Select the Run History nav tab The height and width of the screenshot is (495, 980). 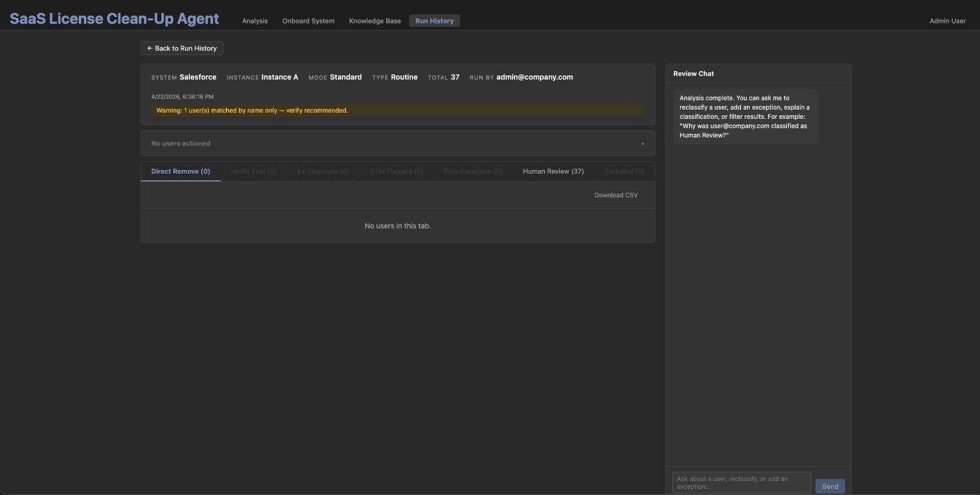point(434,21)
